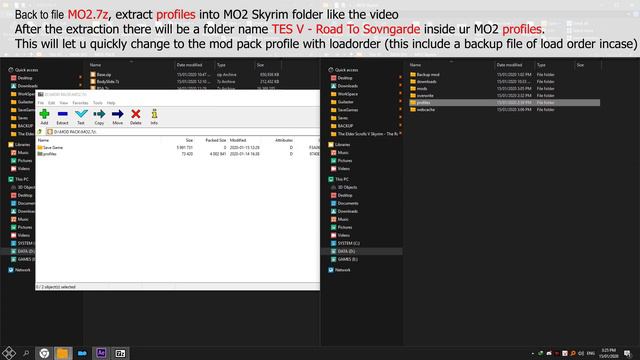Sort 7-Zip list by Name column
Screen dimensions: 640x360
(43, 140)
